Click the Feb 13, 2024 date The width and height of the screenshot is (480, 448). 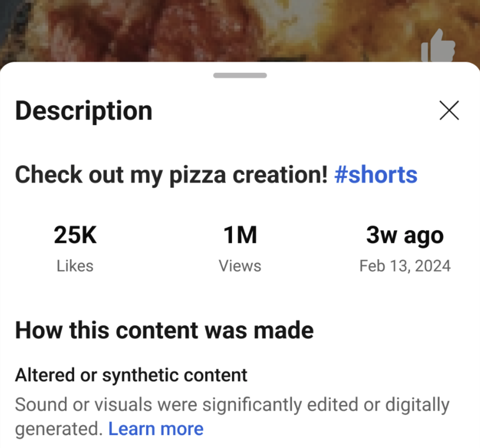point(405,266)
